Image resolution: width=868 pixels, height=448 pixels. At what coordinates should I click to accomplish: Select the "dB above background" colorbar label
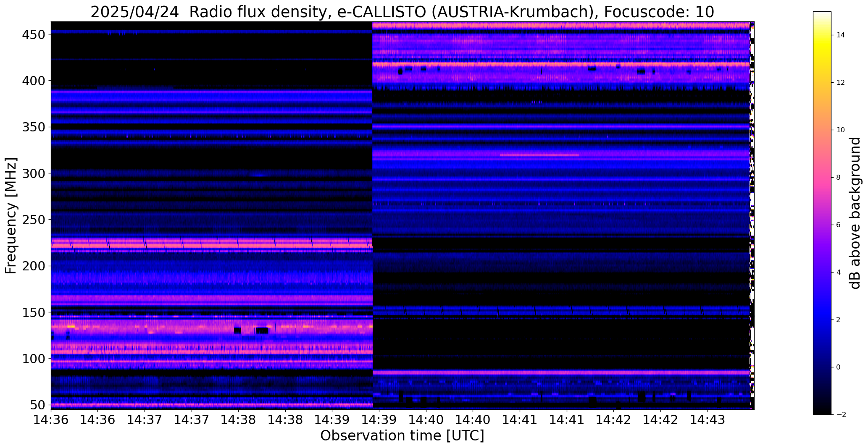[855, 213]
